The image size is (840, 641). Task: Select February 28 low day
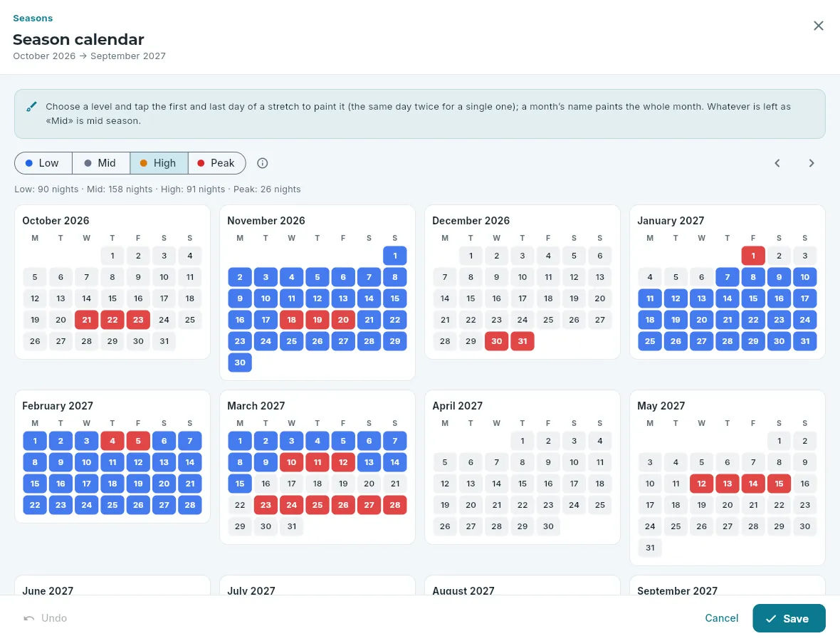[189, 505]
